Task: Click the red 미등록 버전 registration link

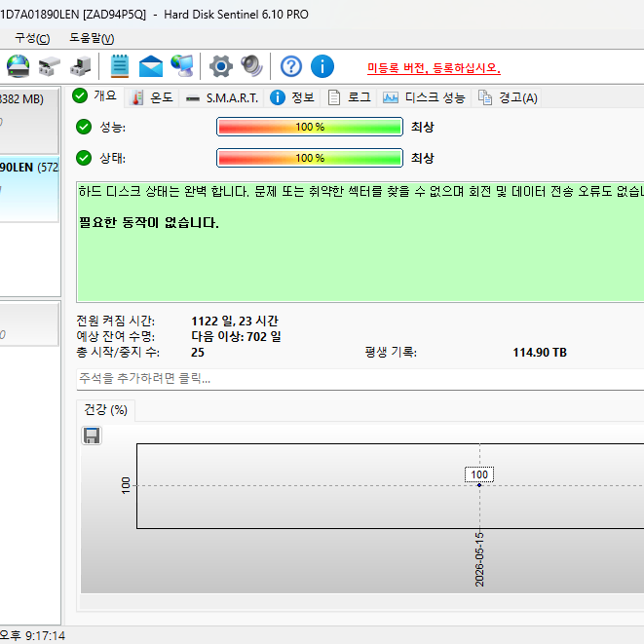Action: [x=434, y=68]
